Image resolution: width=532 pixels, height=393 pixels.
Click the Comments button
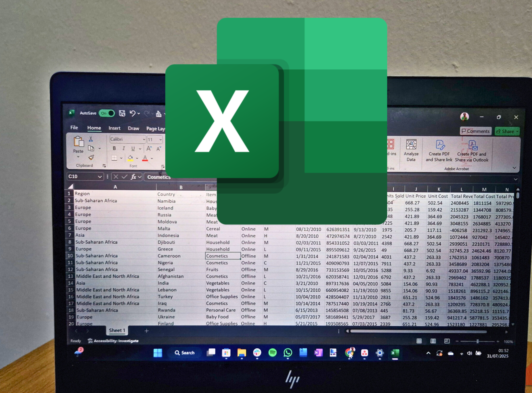(475, 131)
